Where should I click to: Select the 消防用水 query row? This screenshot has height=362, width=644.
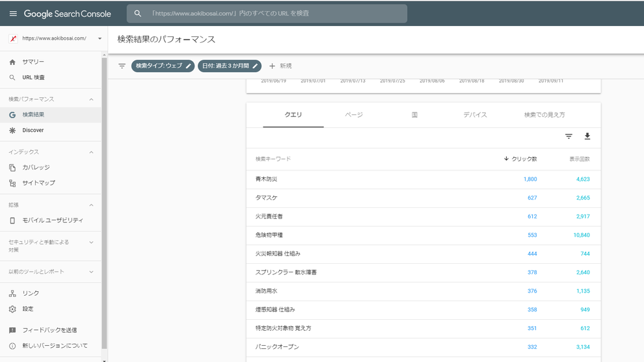point(423,291)
